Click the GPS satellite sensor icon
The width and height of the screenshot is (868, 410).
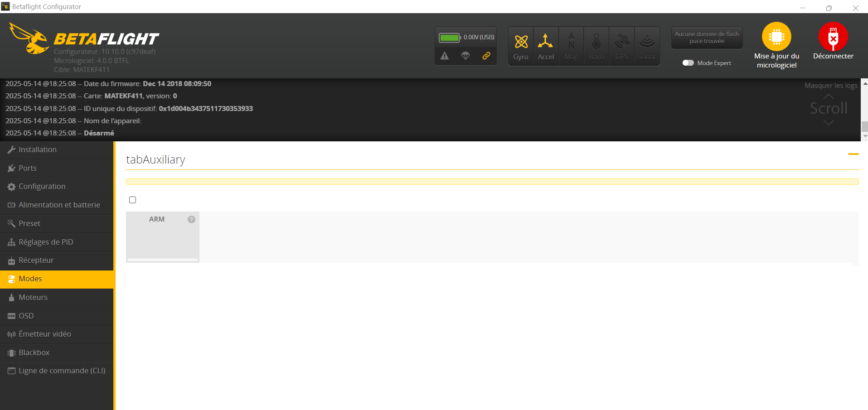point(622,42)
